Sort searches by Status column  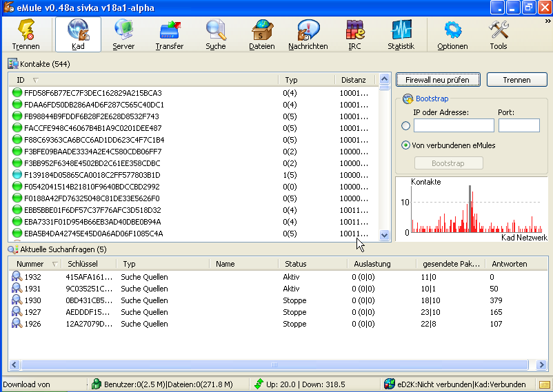coord(313,264)
